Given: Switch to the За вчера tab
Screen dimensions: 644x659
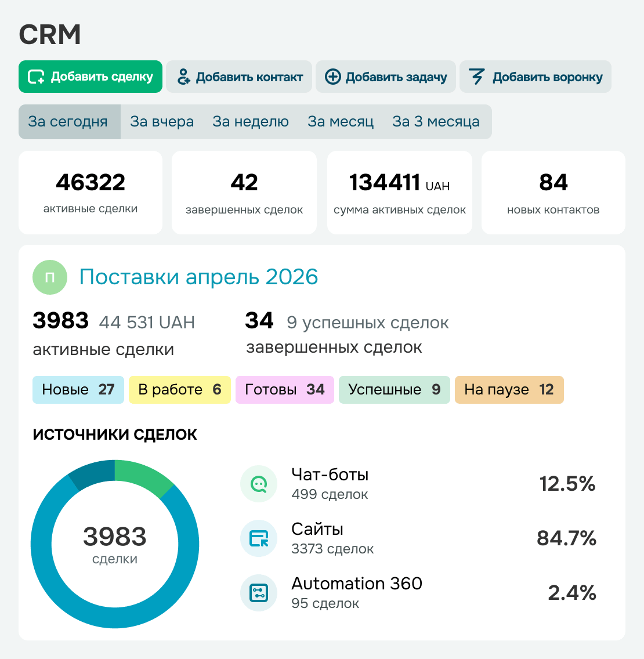Looking at the screenshot, I should 162,121.
